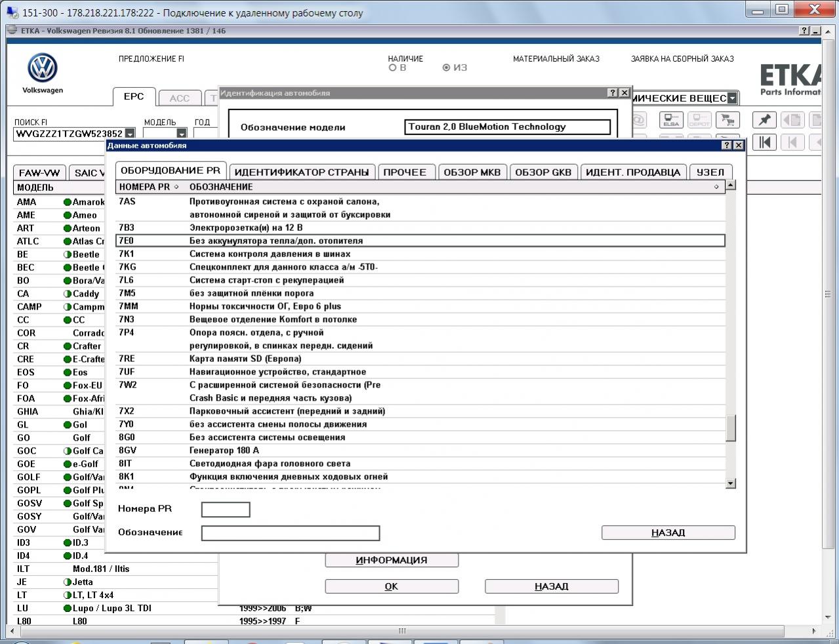Switch to ОБОРУДОВАНИЕ PR tab

point(171,171)
